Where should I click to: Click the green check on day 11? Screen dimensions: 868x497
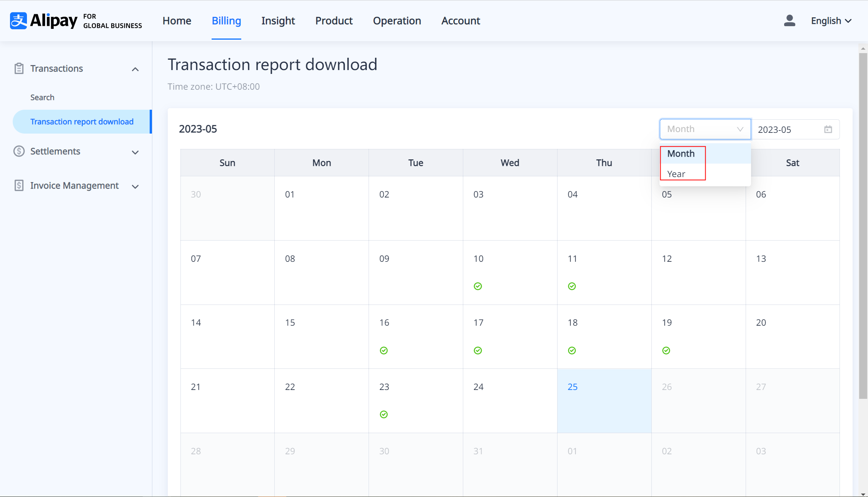tap(572, 286)
